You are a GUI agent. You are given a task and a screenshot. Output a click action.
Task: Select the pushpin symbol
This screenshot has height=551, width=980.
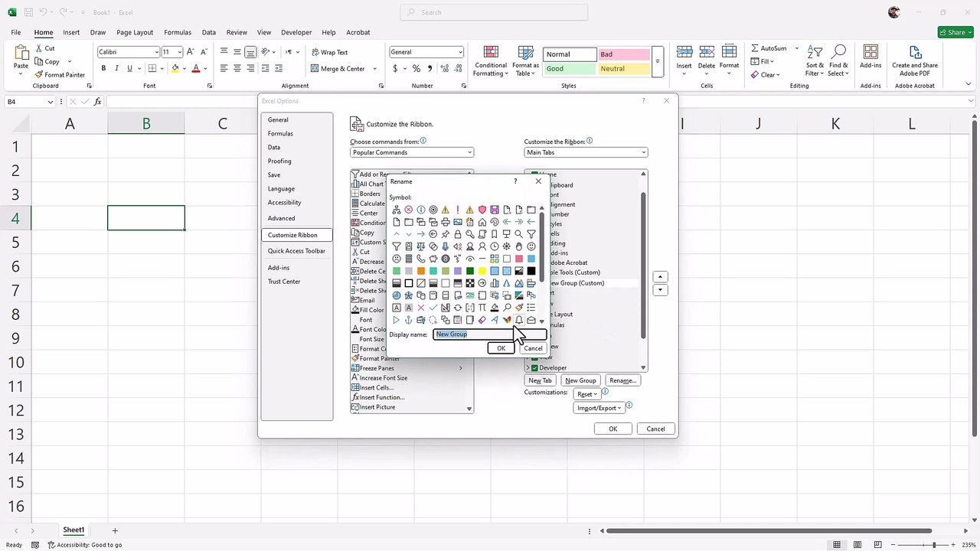pyautogui.click(x=446, y=234)
